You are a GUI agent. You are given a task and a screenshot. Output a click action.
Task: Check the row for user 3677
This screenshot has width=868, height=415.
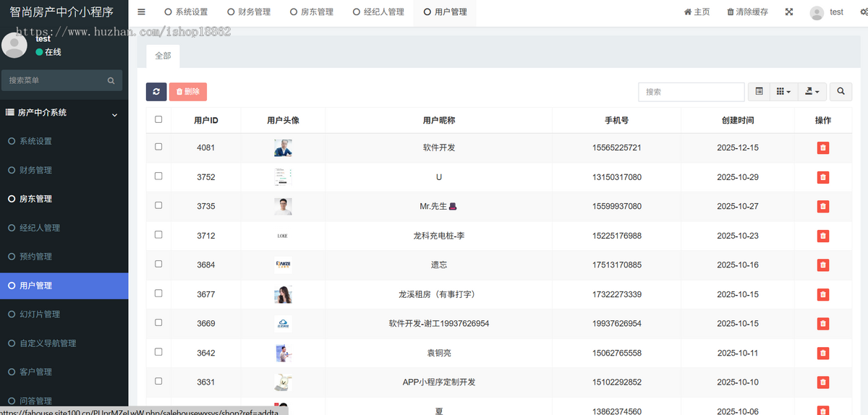click(158, 293)
